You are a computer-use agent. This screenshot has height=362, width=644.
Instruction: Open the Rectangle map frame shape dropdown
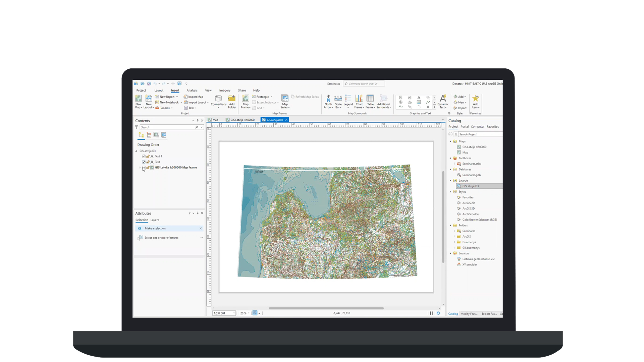[271, 97]
